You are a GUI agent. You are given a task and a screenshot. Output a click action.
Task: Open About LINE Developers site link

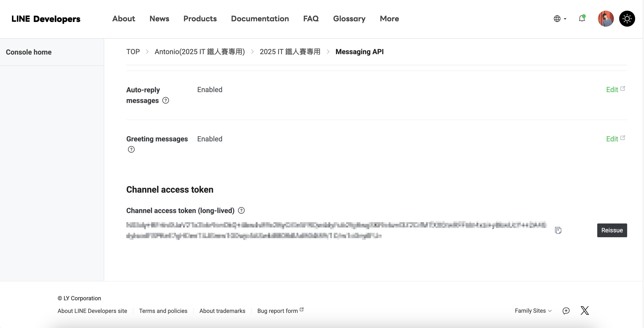click(92, 311)
